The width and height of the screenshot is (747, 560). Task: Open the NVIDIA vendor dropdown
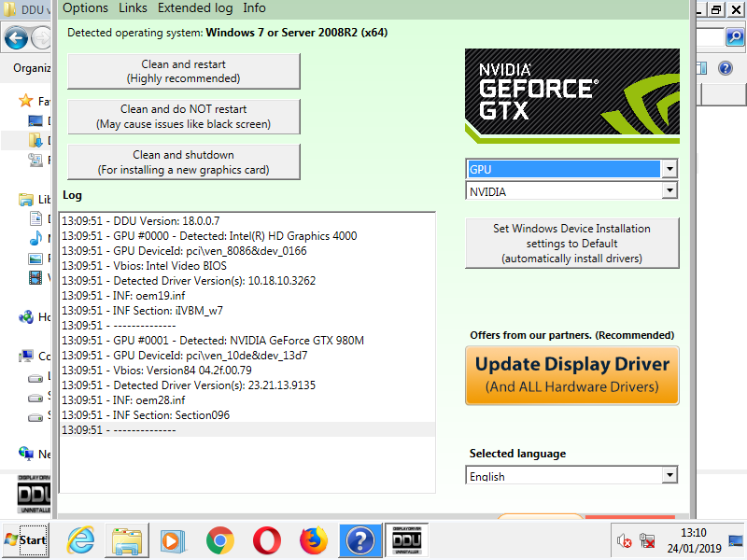click(x=669, y=191)
